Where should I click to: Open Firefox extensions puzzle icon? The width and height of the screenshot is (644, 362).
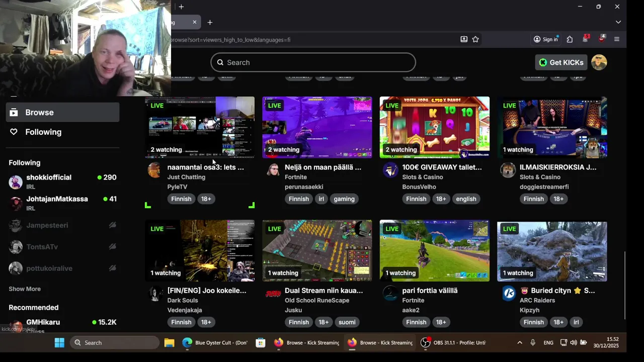[570, 39]
